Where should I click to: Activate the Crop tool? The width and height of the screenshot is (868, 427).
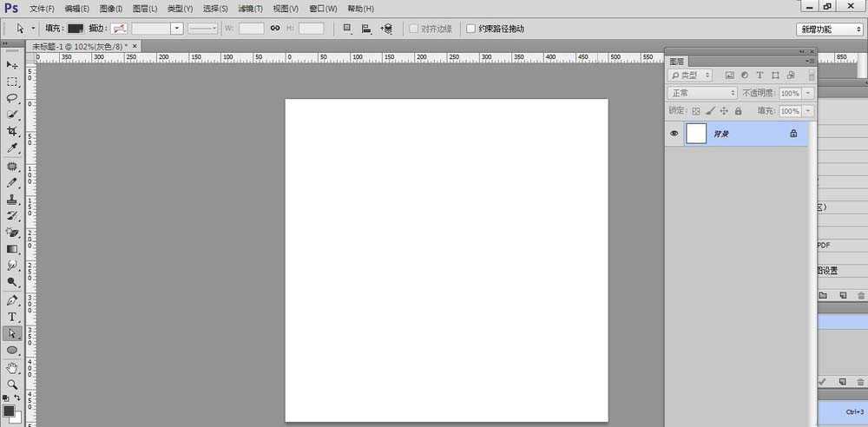pyautogui.click(x=12, y=131)
